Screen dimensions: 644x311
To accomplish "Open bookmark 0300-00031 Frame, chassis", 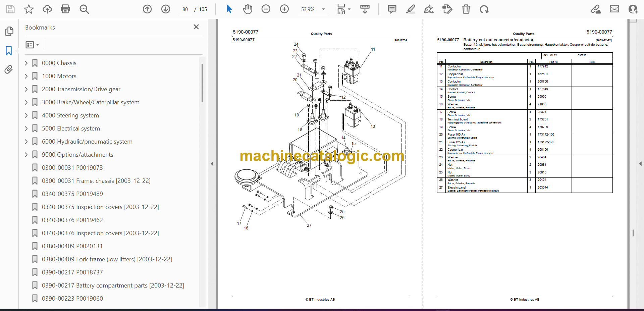I will pos(96,181).
